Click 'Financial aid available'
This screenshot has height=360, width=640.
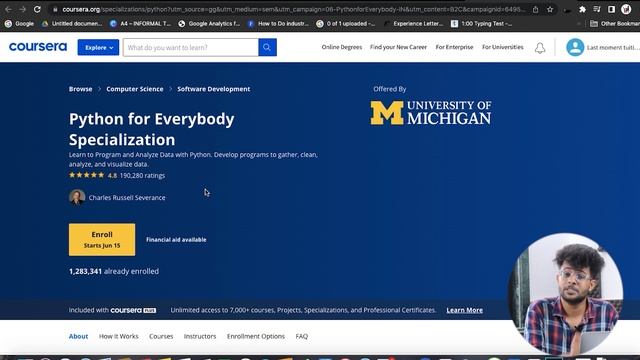click(176, 240)
